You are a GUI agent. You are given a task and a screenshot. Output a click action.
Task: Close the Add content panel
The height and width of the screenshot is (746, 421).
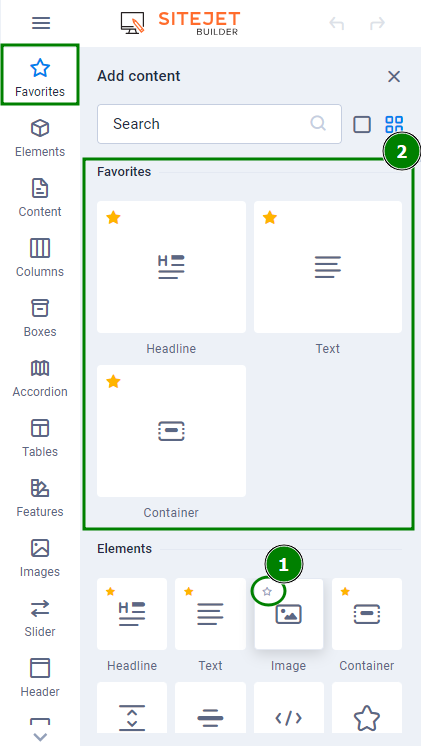click(394, 77)
